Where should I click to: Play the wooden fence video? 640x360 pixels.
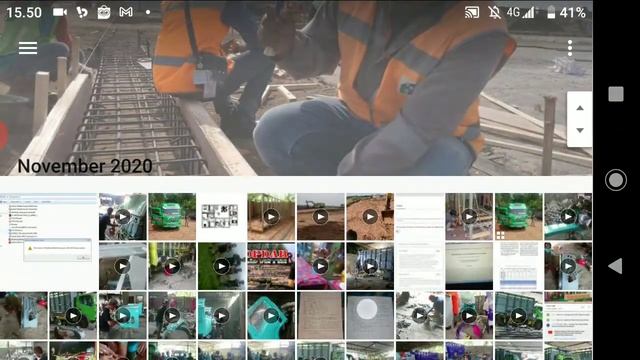tap(271, 216)
